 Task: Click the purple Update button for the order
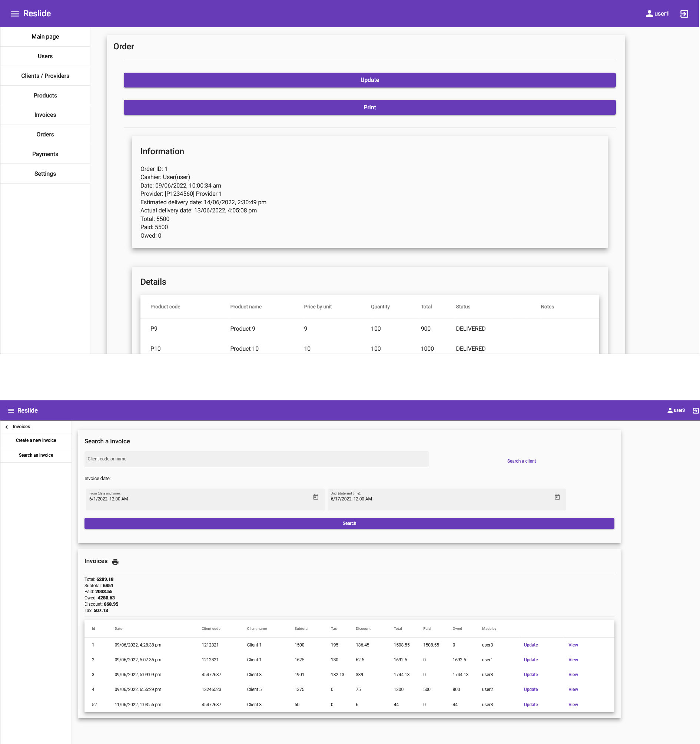click(370, 80)
